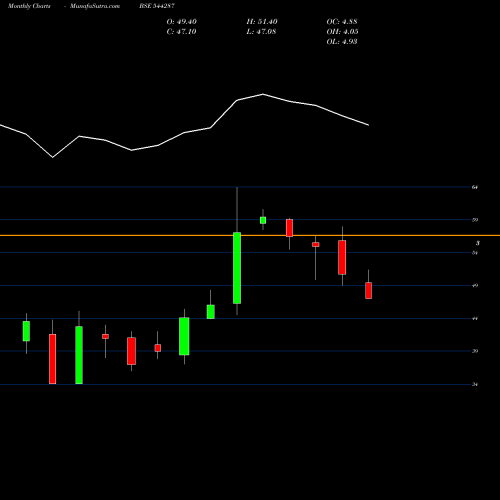
Task: Click the MunafaSutra.com label
Action: click(95, 6)
